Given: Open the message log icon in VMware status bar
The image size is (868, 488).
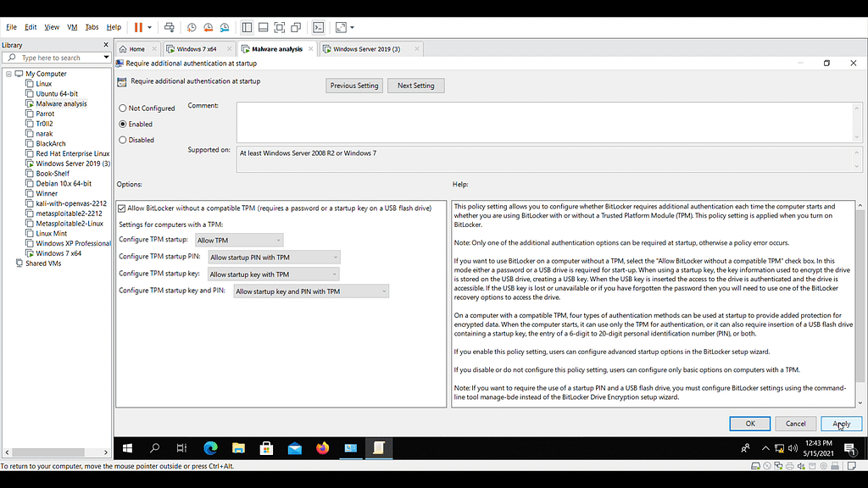Looking at the screenshot, I should point(852,466).
